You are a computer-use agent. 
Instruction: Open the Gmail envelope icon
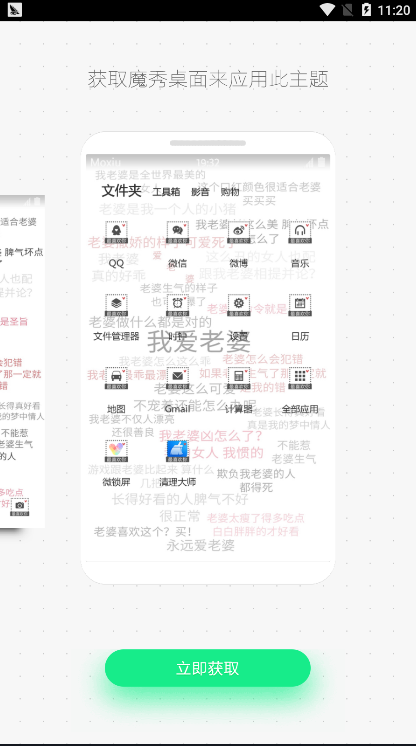(x=178, y=378)
